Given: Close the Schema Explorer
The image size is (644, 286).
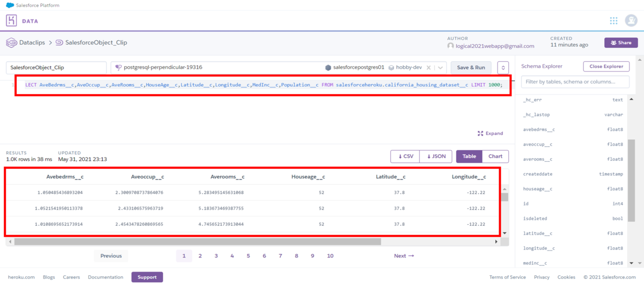Looking at the screenshot, I should (606, 66).
